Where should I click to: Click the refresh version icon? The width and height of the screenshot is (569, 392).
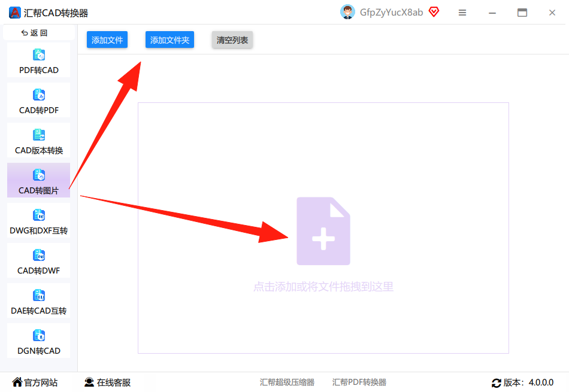pyautogui.click(x=496, y=382)
